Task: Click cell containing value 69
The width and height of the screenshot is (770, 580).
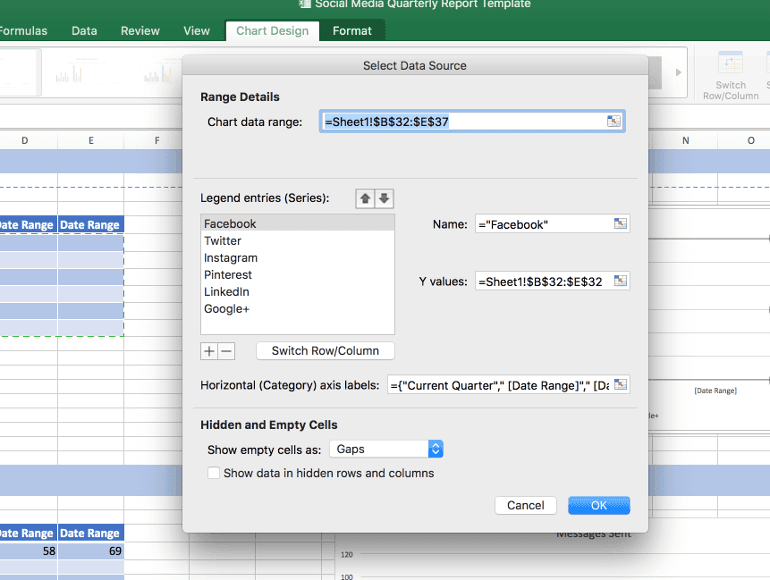Action: tap(91, 551)
